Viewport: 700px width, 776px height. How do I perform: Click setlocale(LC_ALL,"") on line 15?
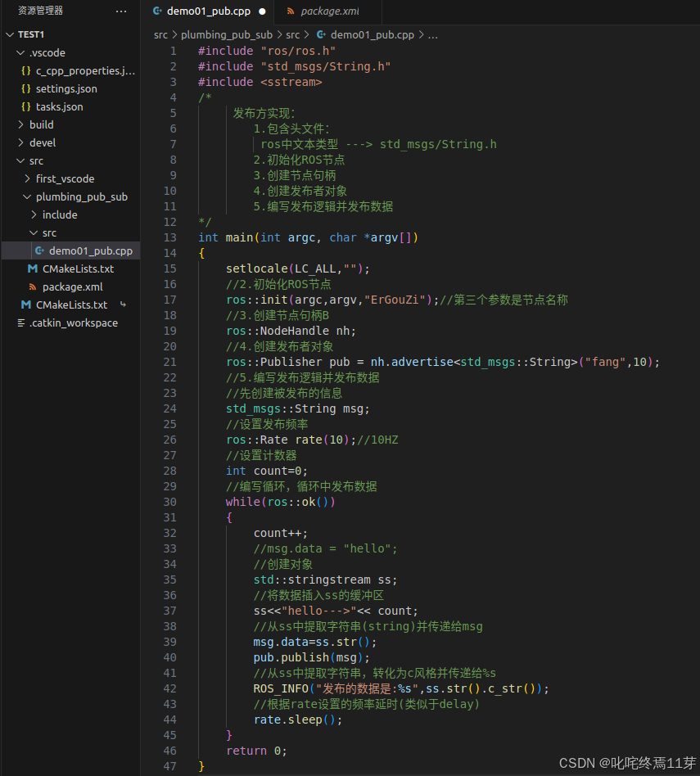(295, 268)
